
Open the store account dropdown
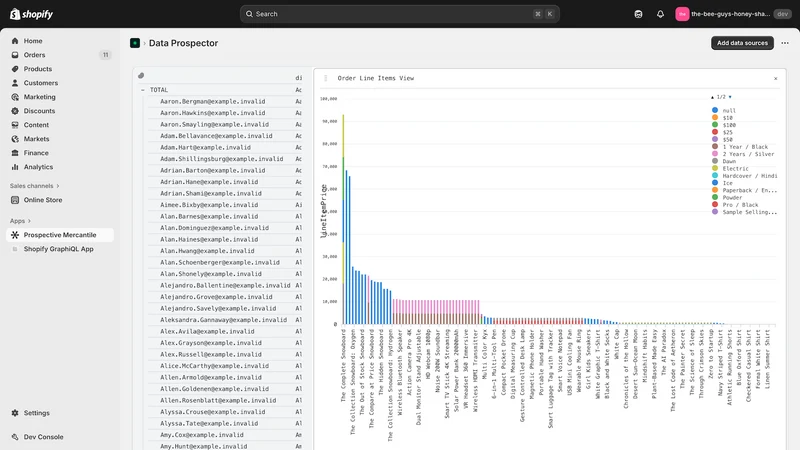click(733, 14)
